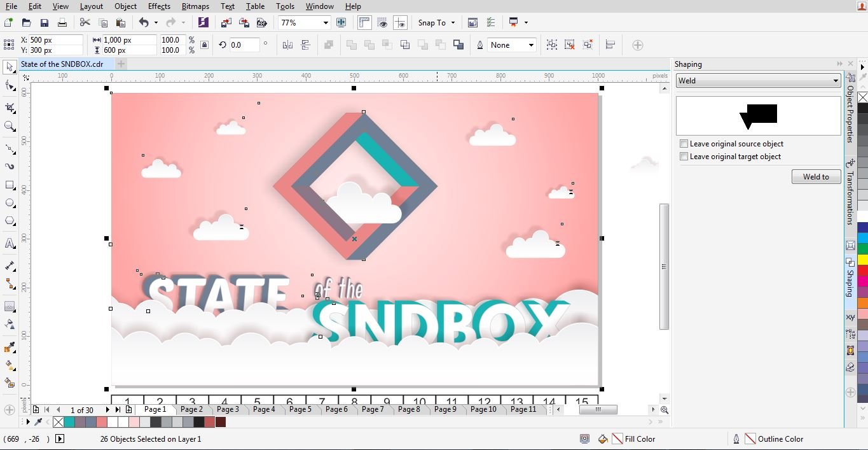This screenshot has height=450, width=868.
Task: Select the Zoom tool magnifier
Action: click(10, 126)
